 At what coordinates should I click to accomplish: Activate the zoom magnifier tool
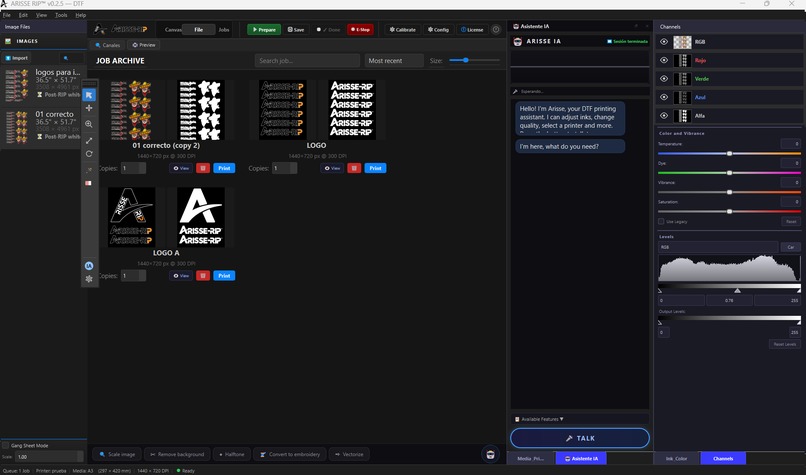[89, 124]
